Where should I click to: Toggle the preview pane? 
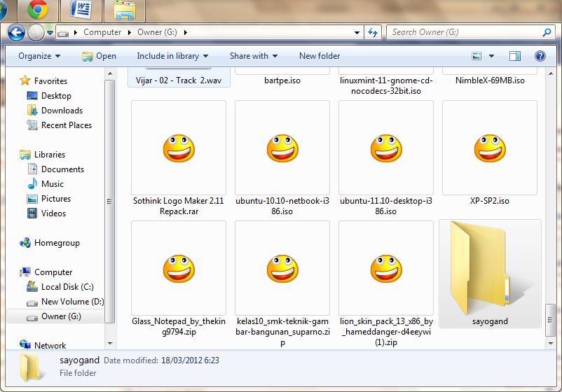tap(514, 56)
